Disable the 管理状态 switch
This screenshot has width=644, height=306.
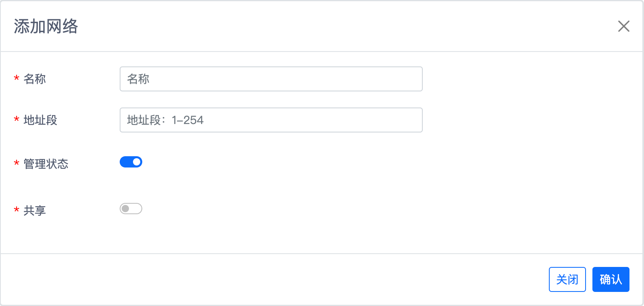click(x=131, y=162)
